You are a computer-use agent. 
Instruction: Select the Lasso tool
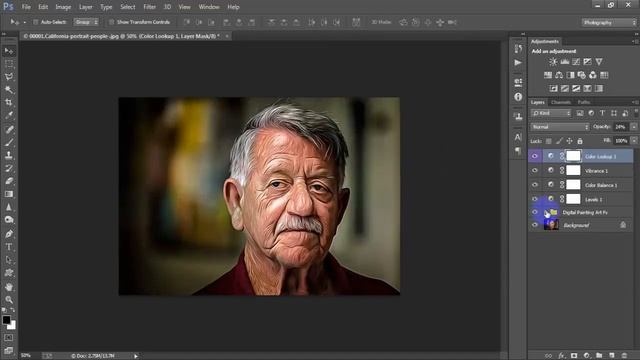pyautogui.click(x=9, y=77)
